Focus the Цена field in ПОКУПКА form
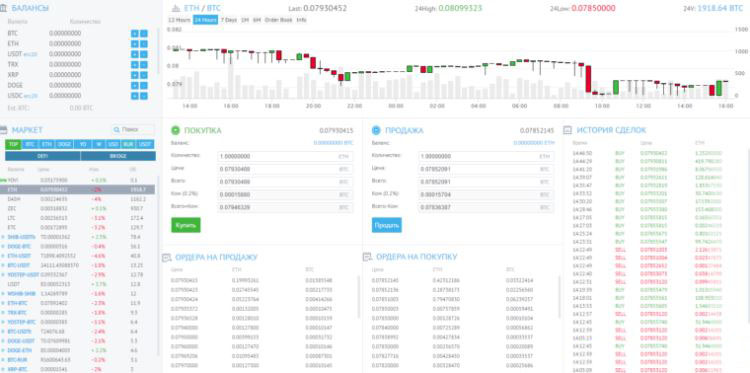 pos(286,169)
